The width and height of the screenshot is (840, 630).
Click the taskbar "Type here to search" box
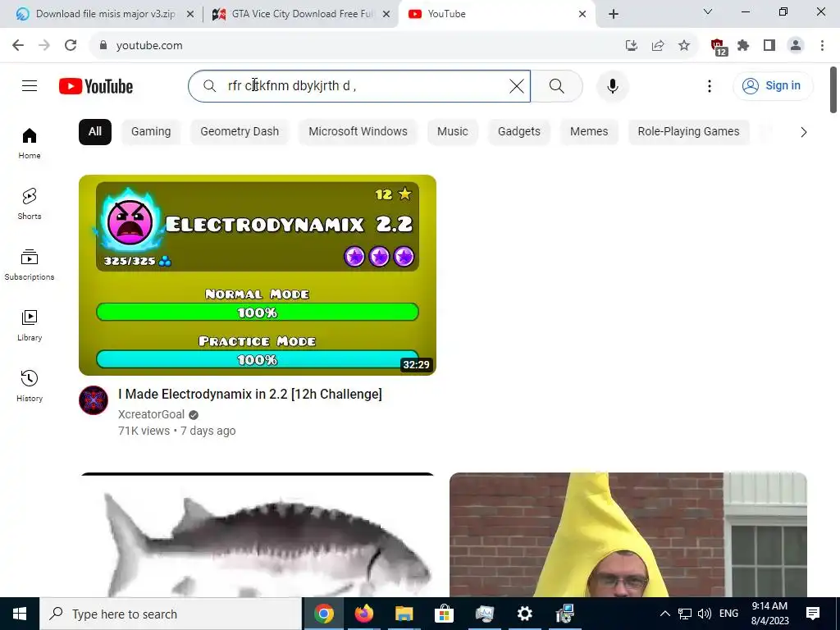point(171,614)
